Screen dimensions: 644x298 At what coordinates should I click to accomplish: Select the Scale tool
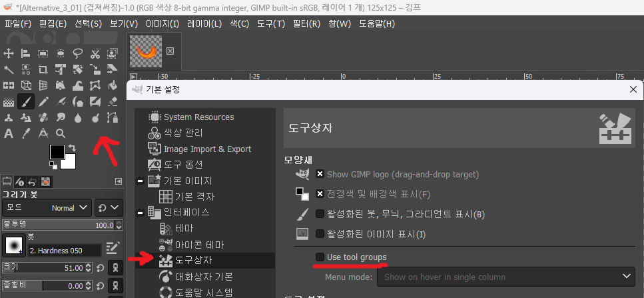tap(95, 69)
